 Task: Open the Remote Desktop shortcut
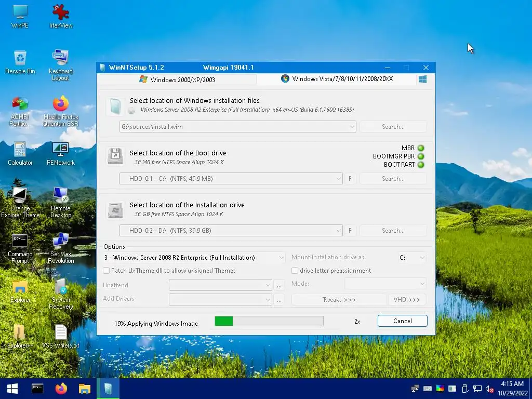pos(61,203)
